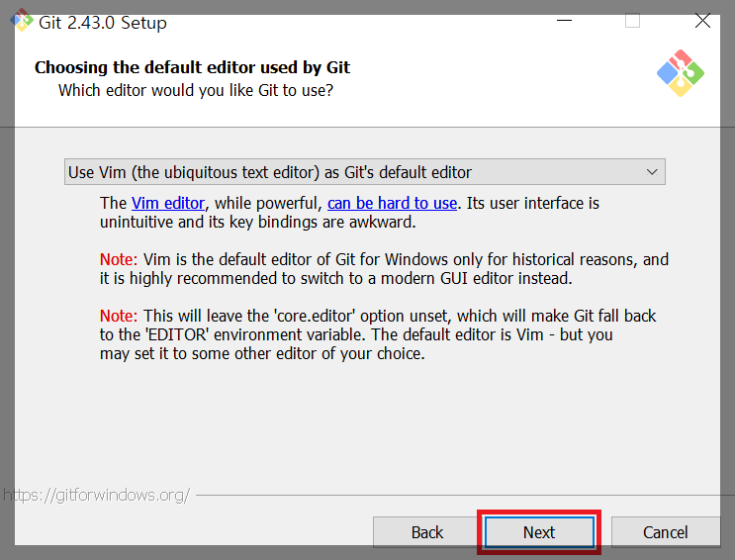
Task: Go Back to the previous setup page
Action: click(x=426, y=532)
